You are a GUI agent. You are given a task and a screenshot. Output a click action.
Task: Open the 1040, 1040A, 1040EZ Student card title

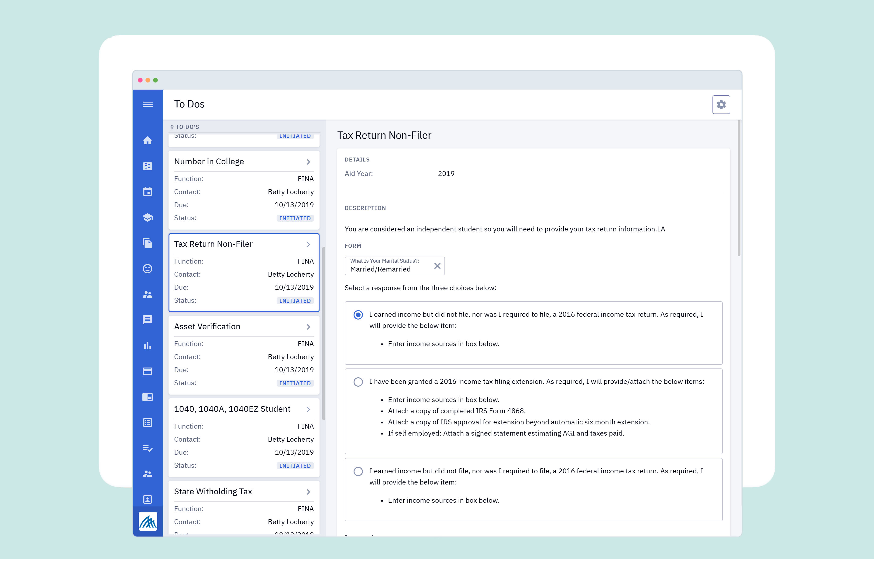pos(232,409)
